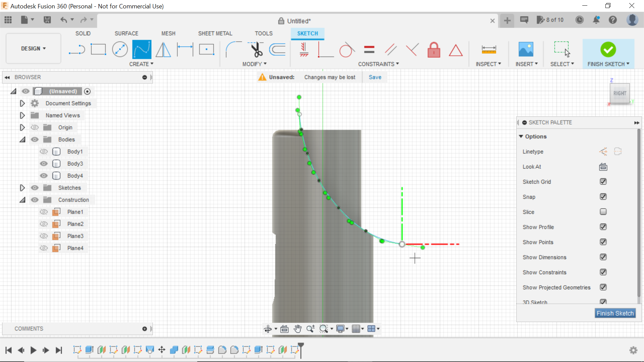
Task: Switch to the Surface tab
Action: (126, 33)
